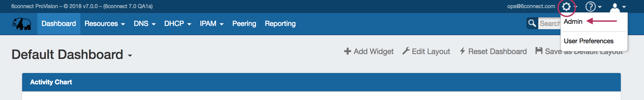Click the search magnifier icon
Image resolution: width=644 pixels, height=100 pixels.
tap(532, 23)
